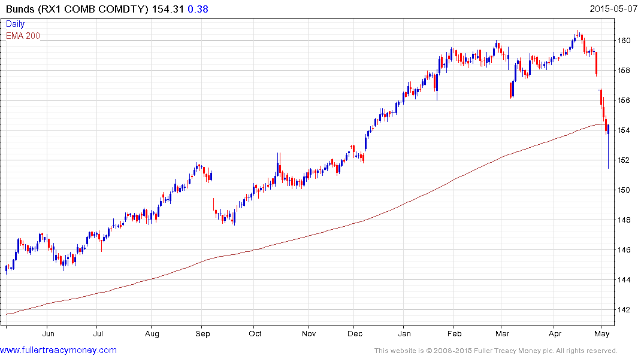Click the Dec month axis label
The height and width of the screenshot is (359, 644).
355,333
